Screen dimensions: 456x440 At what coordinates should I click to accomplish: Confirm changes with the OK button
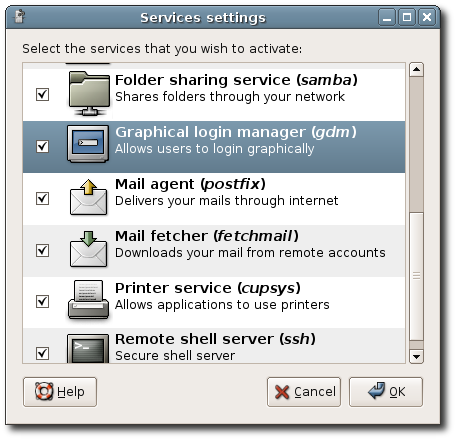pos(386,392)
